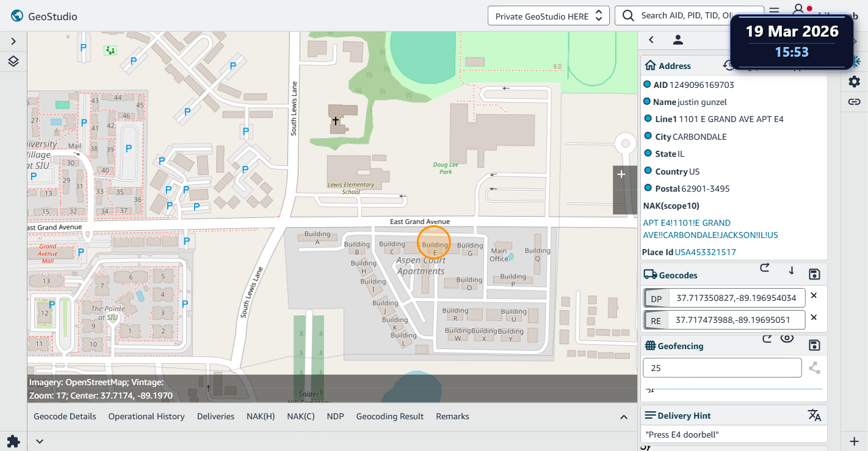868x451 pixels.
Task: Select the DP geocode label
Action: pyautogui.click(x=656, y=298)
